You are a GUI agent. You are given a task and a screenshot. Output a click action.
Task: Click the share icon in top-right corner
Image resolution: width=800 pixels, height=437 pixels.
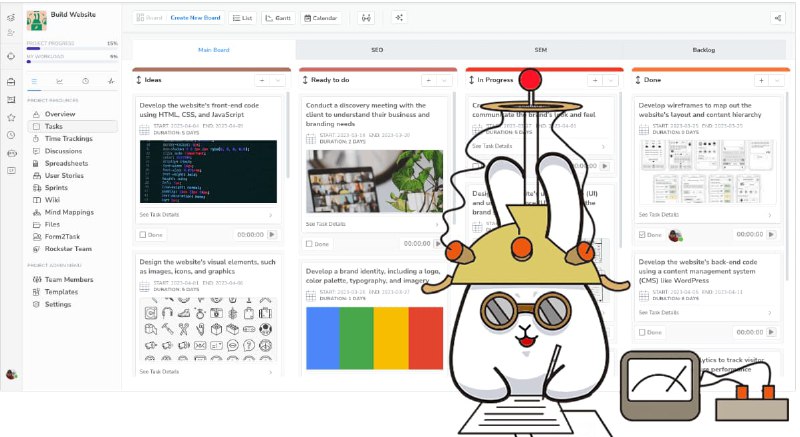777,18
